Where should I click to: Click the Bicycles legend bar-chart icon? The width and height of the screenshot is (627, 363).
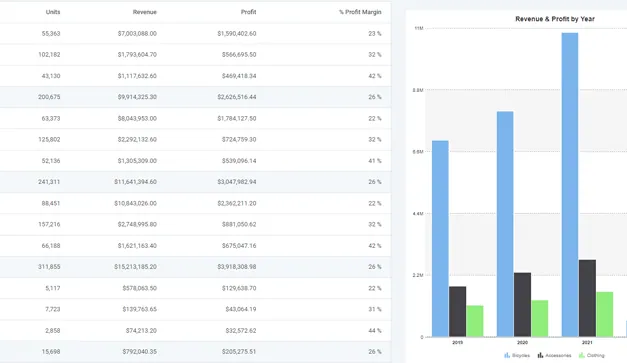coord(507,355)
